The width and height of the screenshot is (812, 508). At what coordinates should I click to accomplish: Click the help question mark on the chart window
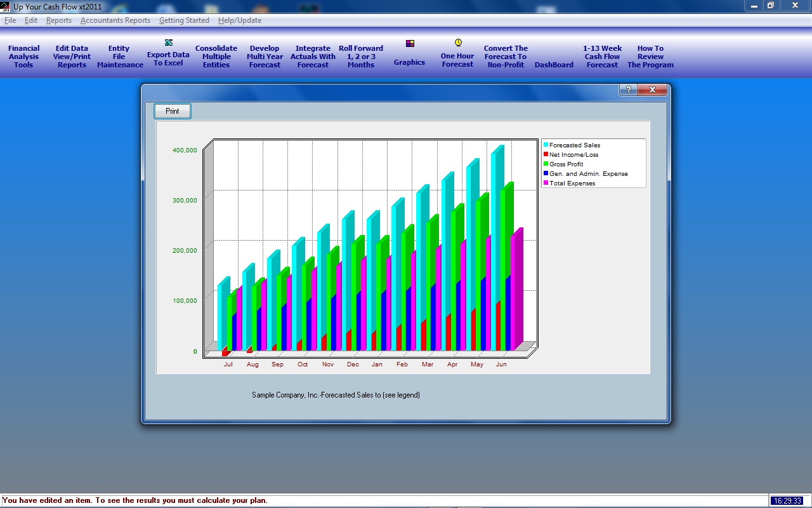coord(628,90)
